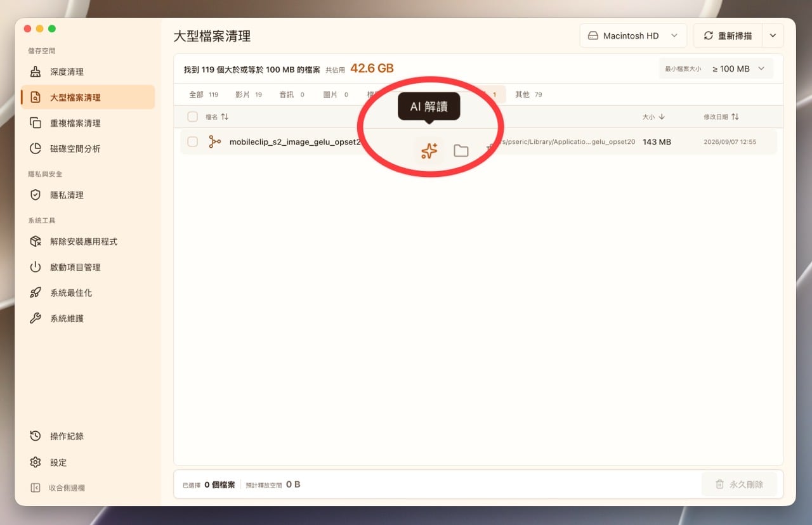Image resolution: width=812 pixels, height=525 pixels.
Task: Switch to the 圖片 0 tab
Action: click(336, 94)
